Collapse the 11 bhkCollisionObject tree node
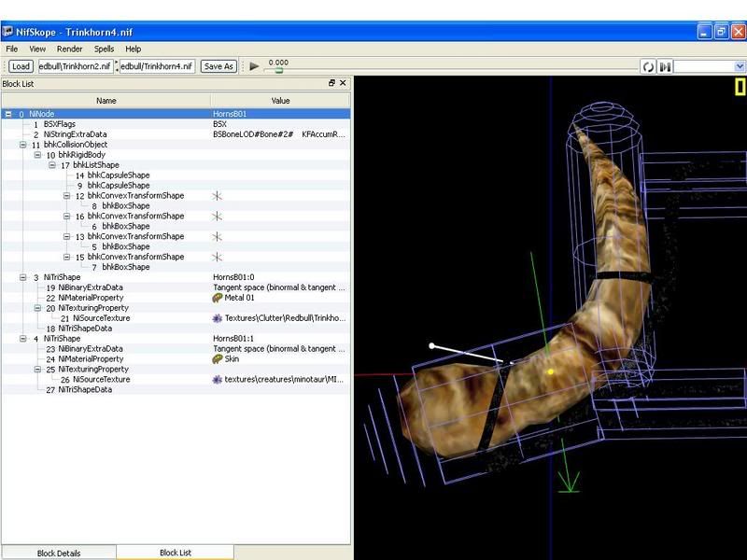Screen dimensions: 747x560 (x=22, y=145)
